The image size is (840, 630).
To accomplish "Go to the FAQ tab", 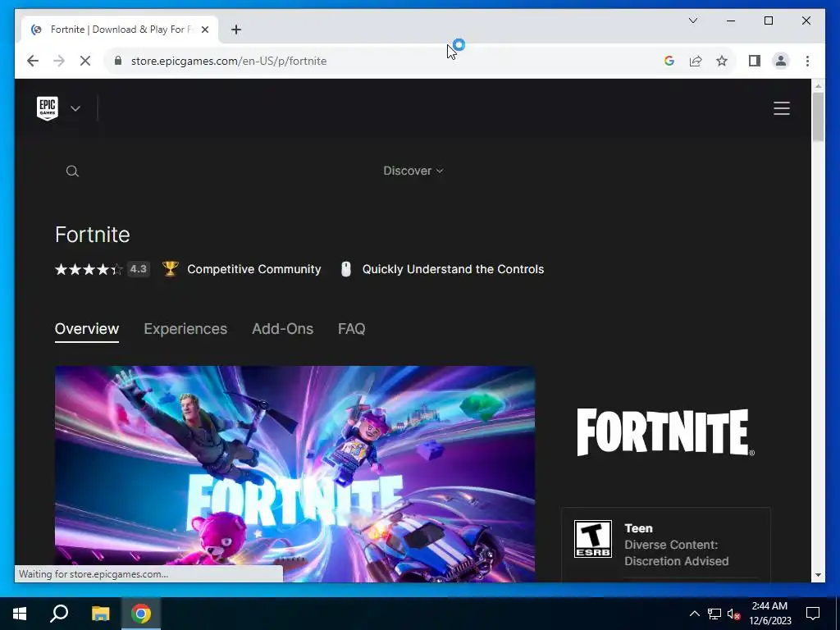I will (351, 328).
